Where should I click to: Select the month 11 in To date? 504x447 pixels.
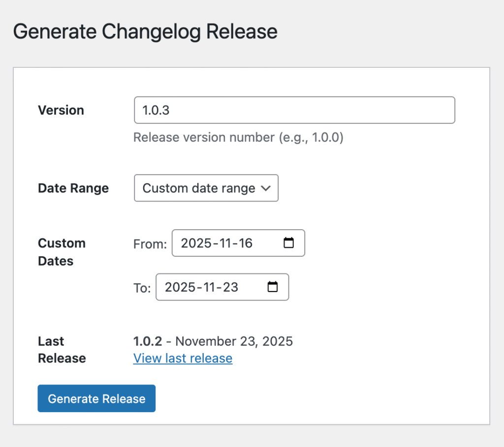(208, 287)
